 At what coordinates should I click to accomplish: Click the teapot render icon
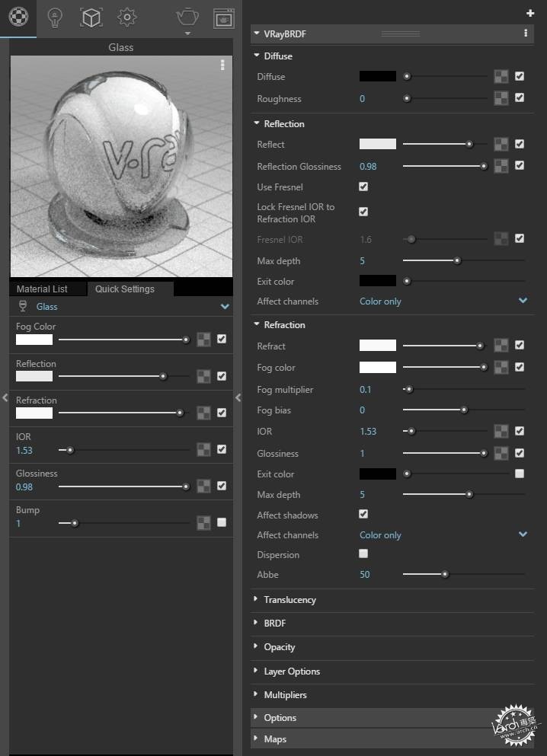pyautogui.click(x=187, y=18)
